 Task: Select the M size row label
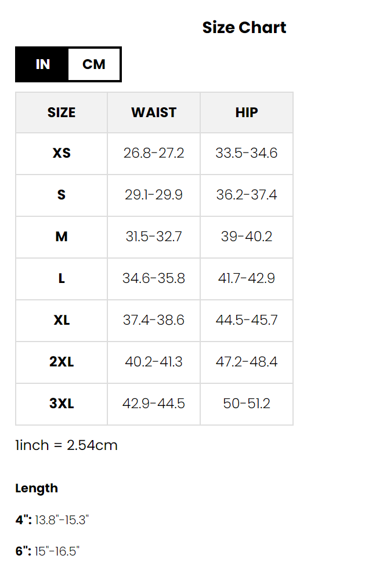point(62,237)
